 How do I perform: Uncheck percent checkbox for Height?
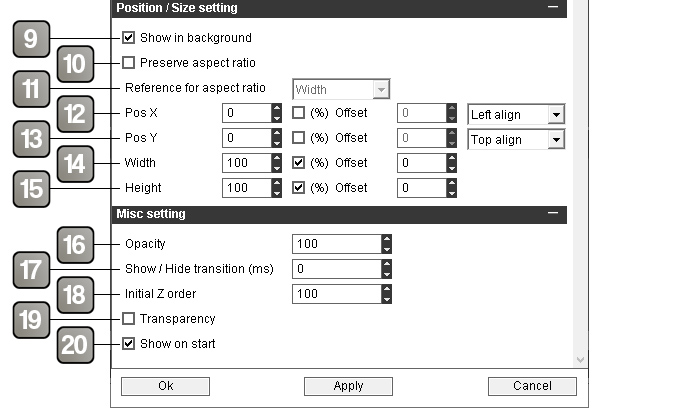click(x=298, y=187)
